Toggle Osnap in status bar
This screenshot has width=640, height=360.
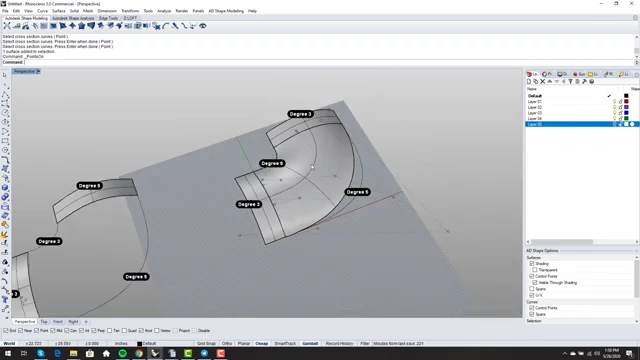point(262,344)
